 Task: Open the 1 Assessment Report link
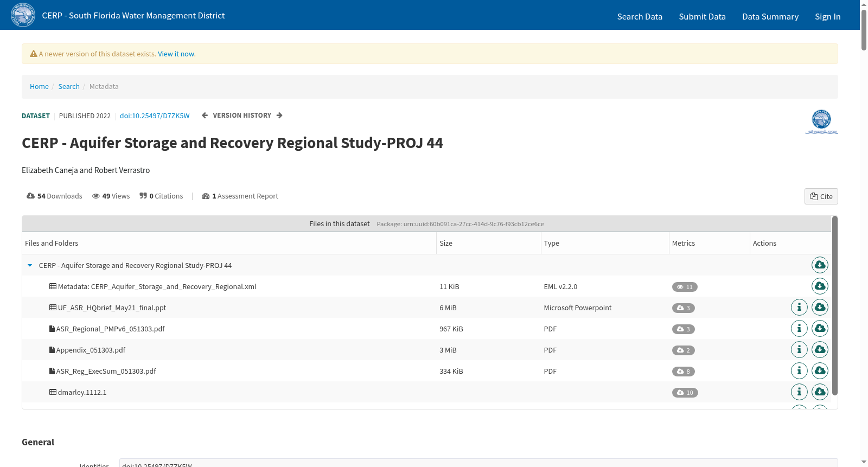tap(240, 196)
